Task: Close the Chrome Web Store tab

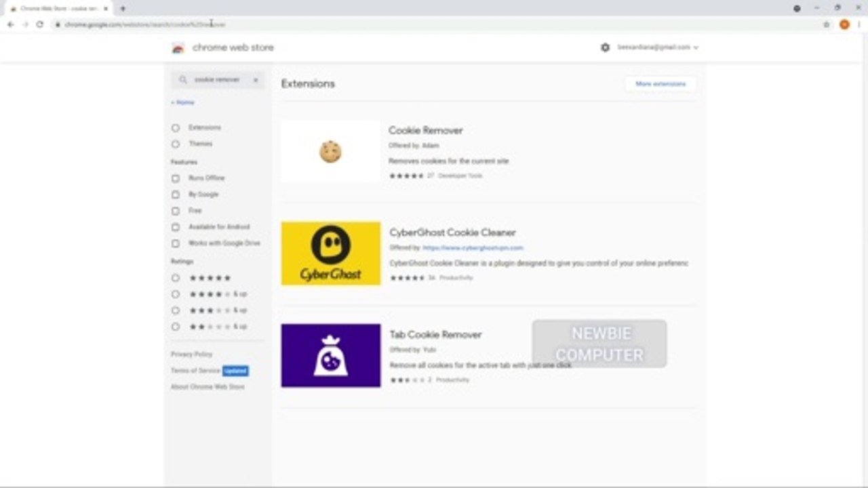Action: pos(106,9)
